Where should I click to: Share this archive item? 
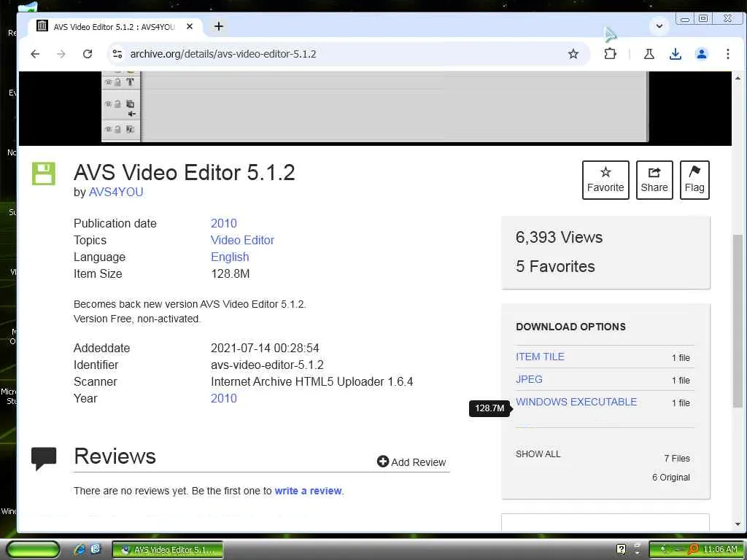[654, 180]
